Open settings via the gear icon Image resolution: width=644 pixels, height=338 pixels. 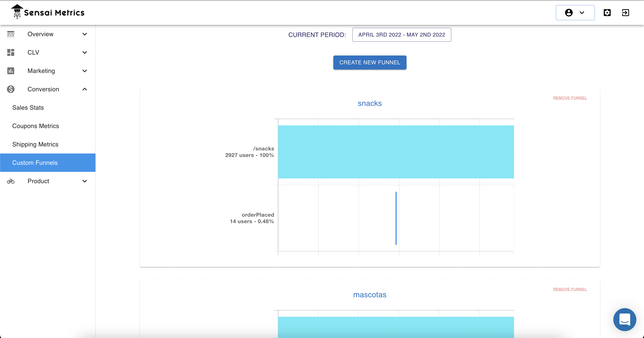pyautogui.click(x=607, y=12)
